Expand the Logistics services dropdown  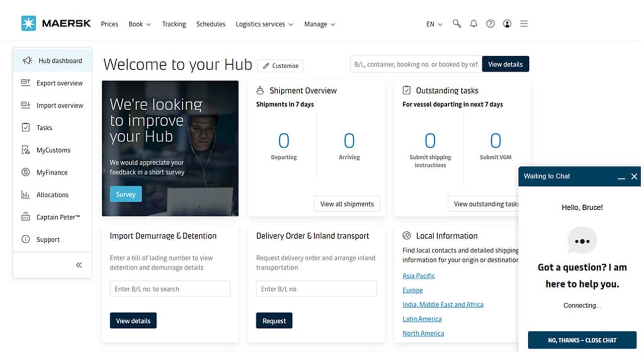click(x=264, y=24)
